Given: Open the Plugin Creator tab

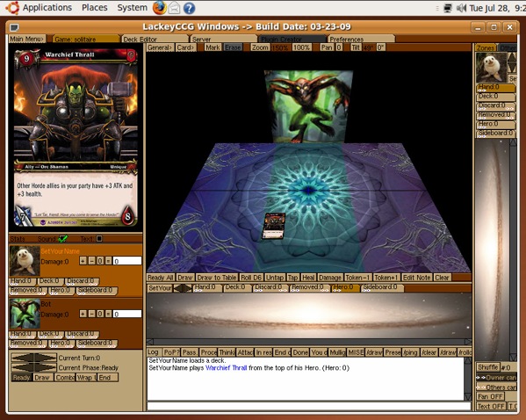Looking at the screenshot, I should click(292, 39).
